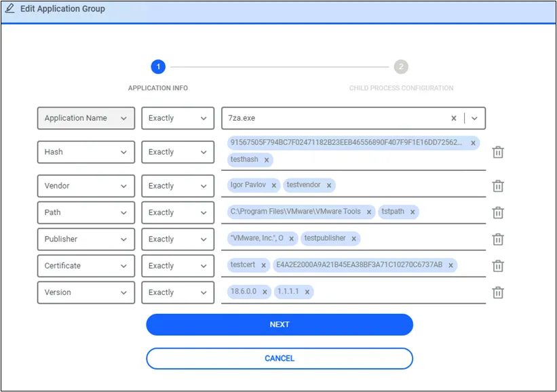
Task: Delete the Path row with trash icon
Action: click(498, 212)
